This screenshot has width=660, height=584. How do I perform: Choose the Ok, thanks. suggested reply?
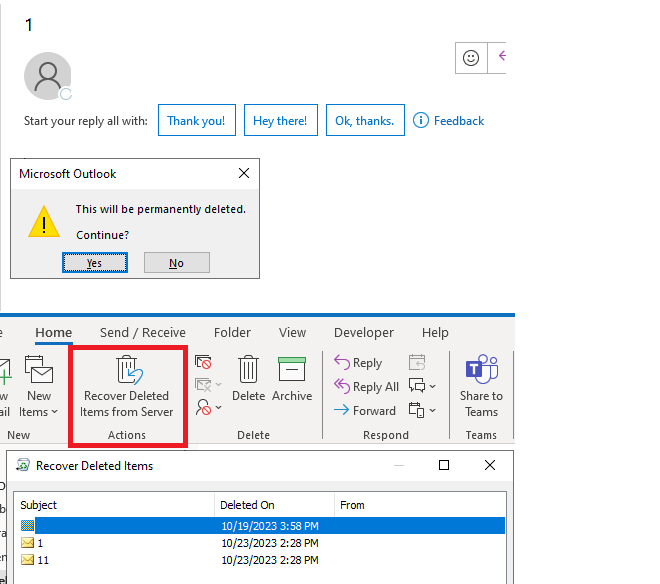(x=365, y=120)
